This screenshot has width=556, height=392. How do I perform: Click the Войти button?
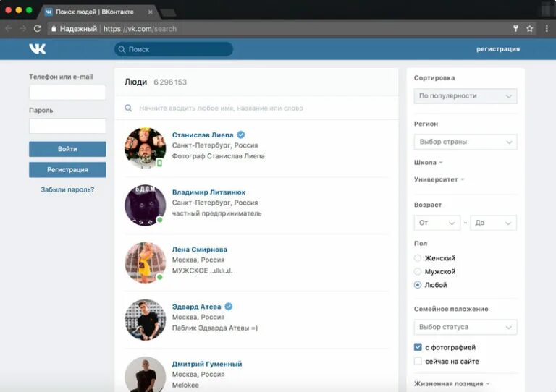click(67, 149)
